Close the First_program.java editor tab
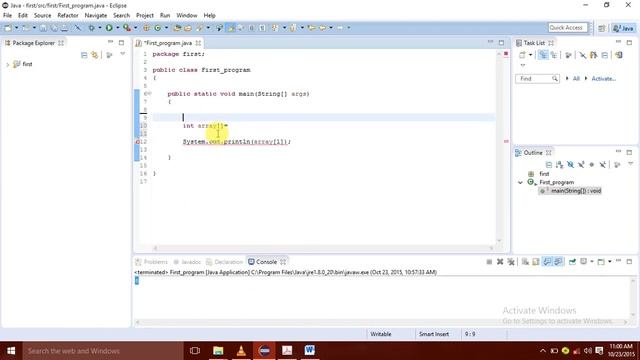This screenshot has width=640, height=360. click(198, 43)
